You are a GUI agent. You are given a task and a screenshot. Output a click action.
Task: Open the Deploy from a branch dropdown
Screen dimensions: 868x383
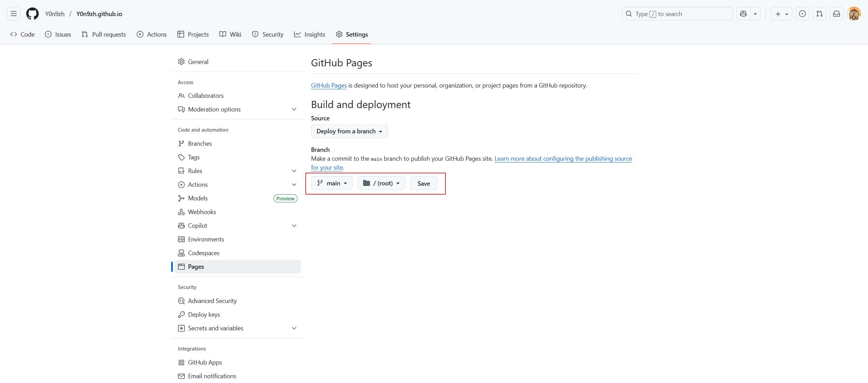349,131
